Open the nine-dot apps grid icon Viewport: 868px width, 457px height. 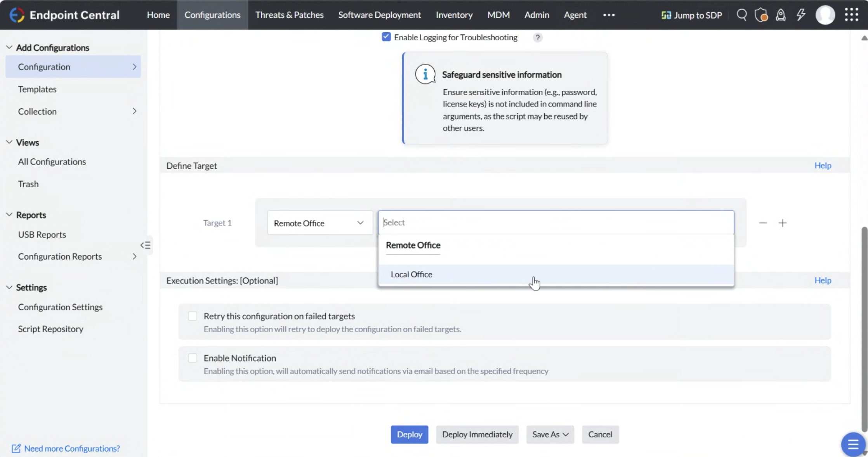[x=851, y=15]
